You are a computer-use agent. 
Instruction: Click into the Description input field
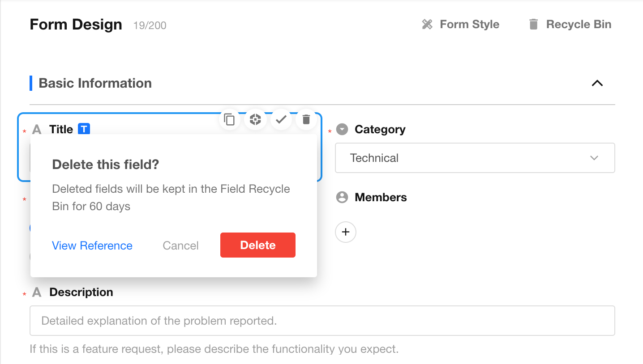click(x=322, y=321)
